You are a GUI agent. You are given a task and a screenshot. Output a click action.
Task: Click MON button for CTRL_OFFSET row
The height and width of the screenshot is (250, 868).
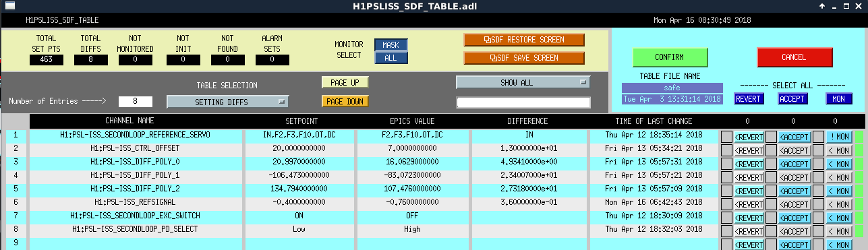tap(839, 150)
